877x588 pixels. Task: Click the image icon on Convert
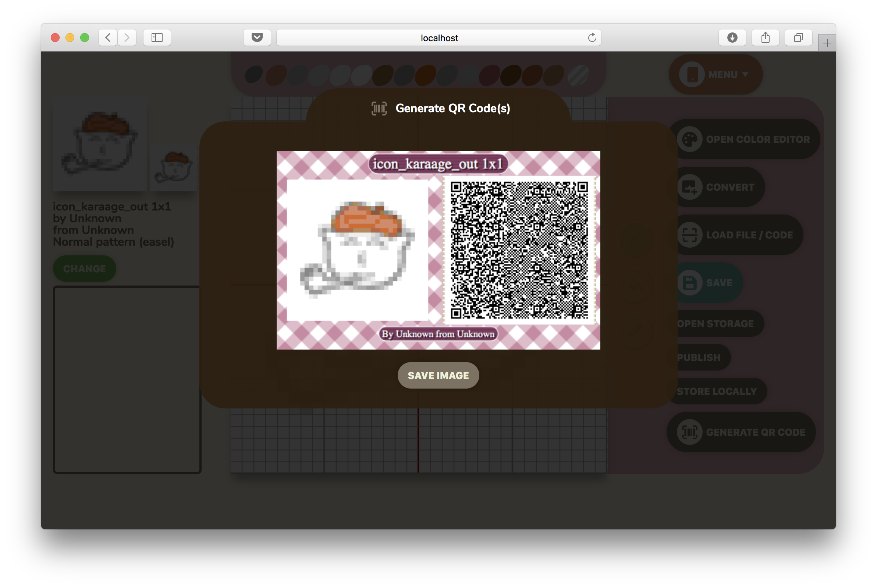pyautogui.click(x=689, y=187)
